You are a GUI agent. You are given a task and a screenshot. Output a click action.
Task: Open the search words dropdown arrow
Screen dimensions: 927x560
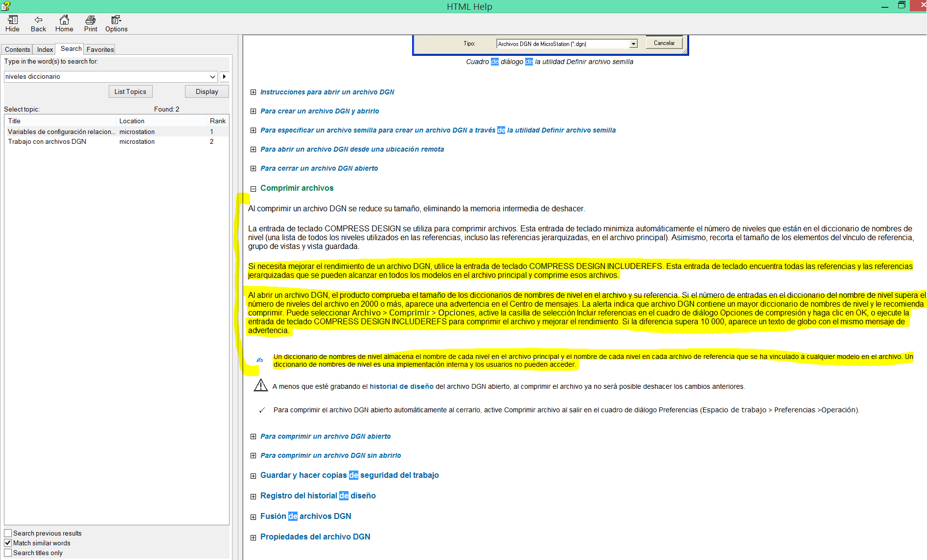click(212, 77)
